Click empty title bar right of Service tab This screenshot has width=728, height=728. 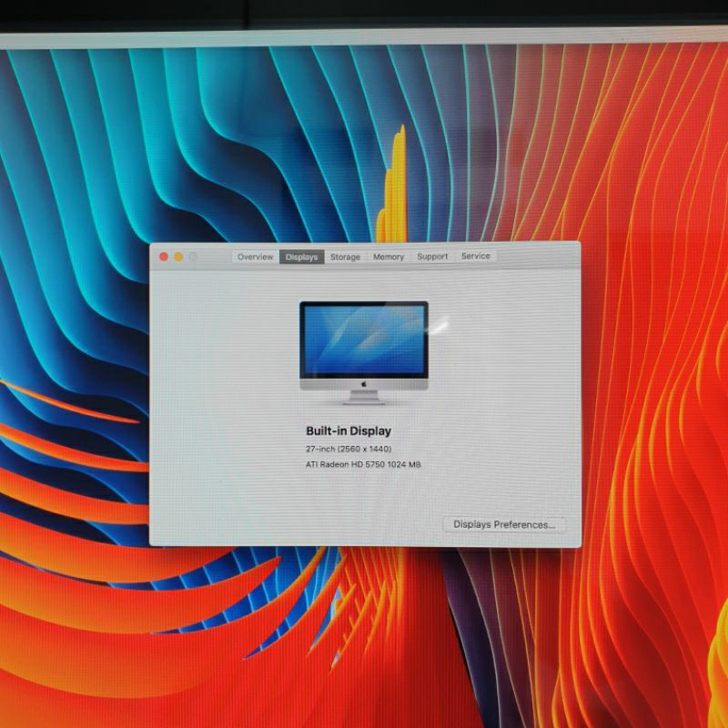click(x=537, y=257)
